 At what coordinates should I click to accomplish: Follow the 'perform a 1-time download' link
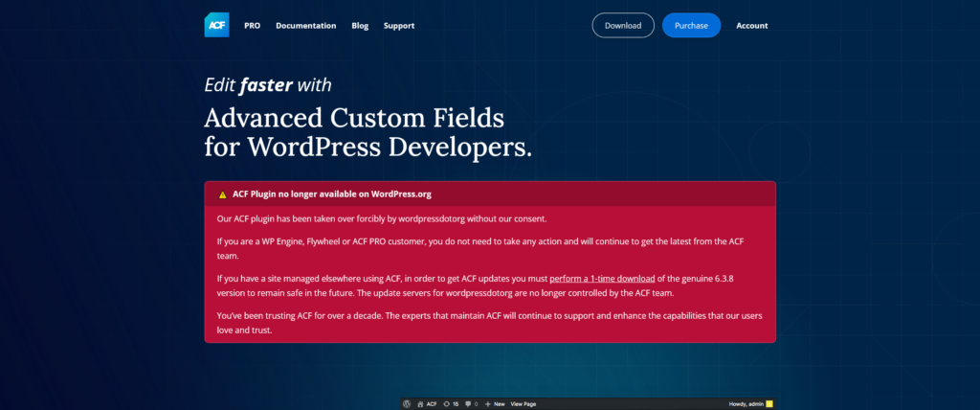click(602, 278)
